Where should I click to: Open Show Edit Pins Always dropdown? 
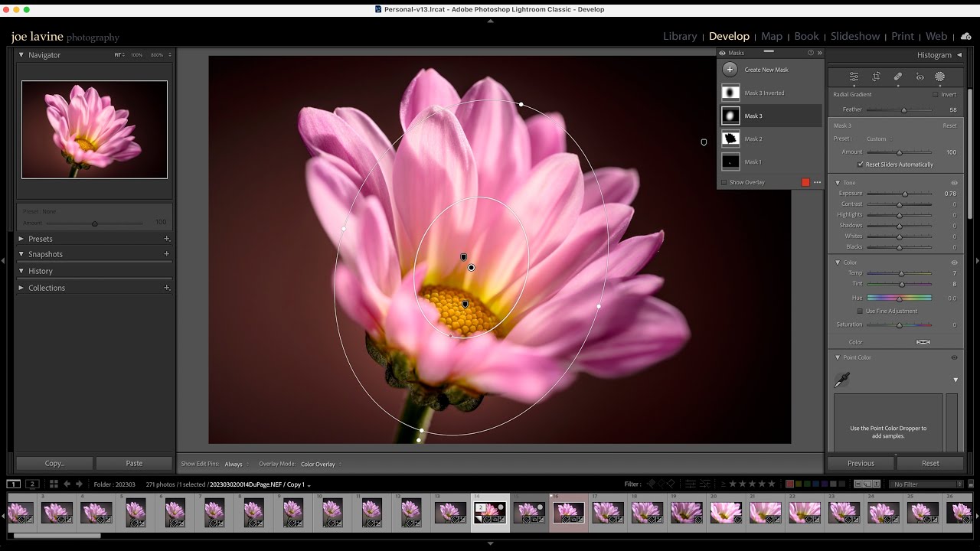click(x=236, y=464)
